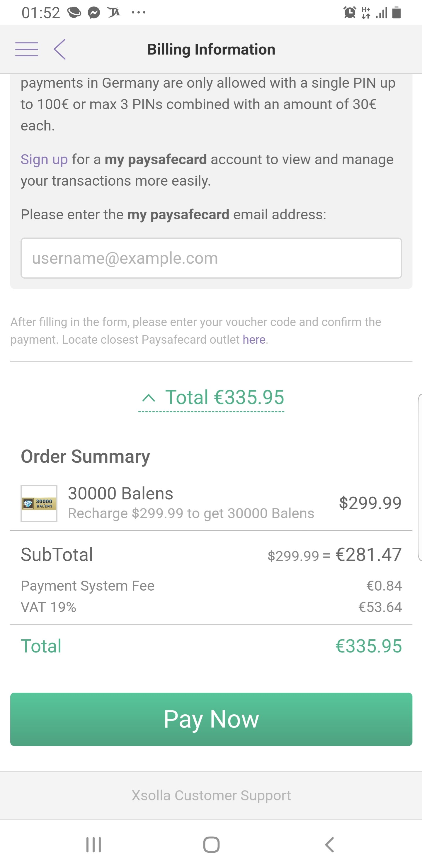The width and height of the screenshot is (422, 868).
Task: Tap the alarm clock status icon
Action: [350, 13]
